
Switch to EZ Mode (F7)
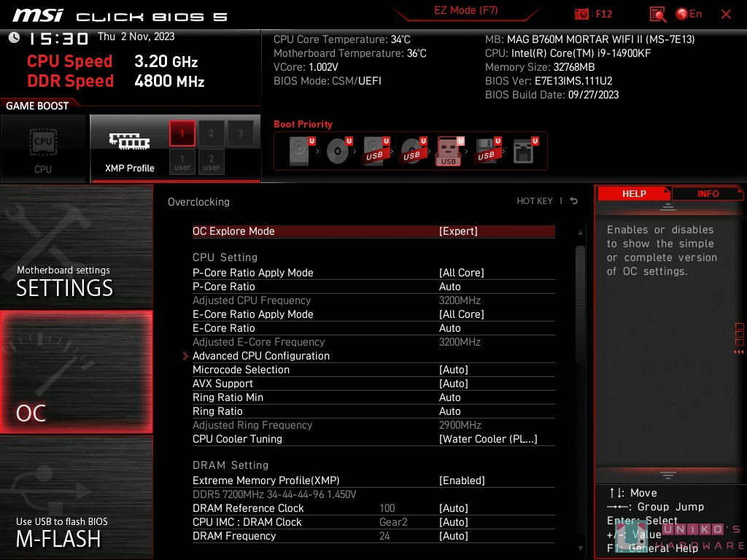tap(466, 10)
